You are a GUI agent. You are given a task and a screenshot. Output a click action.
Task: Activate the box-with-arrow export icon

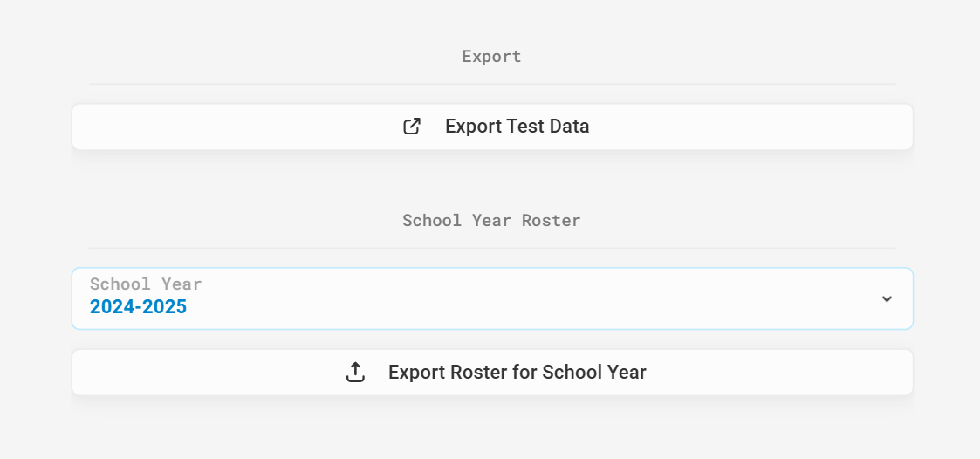coord(412,127)
